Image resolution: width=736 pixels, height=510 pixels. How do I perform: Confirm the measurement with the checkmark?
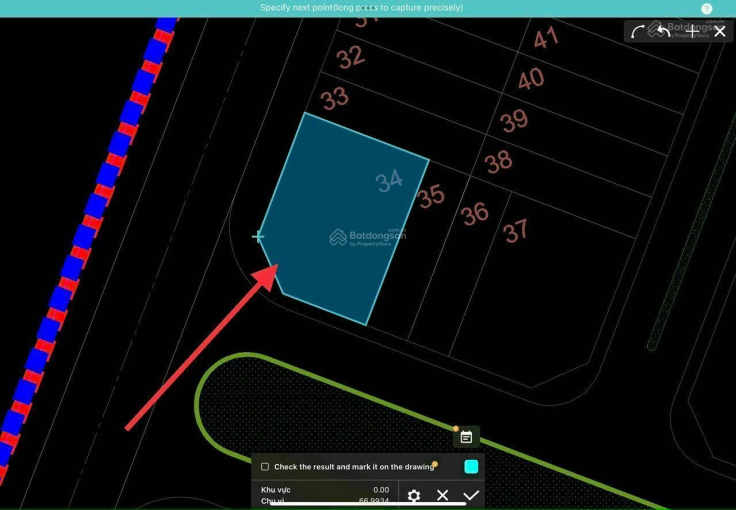tap(471, 496)
